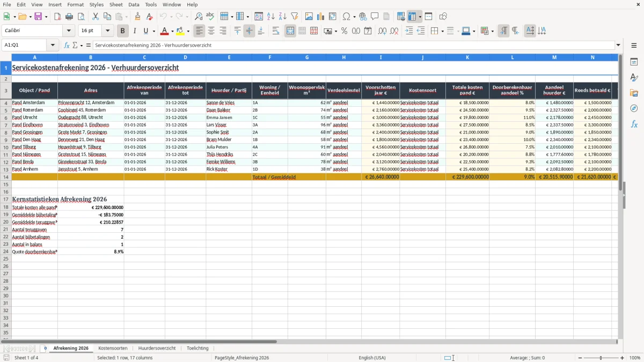This screenshot has height=362, width=644.
Task: Open the font size 16 pt dropdown
Action: coord(108,31)
